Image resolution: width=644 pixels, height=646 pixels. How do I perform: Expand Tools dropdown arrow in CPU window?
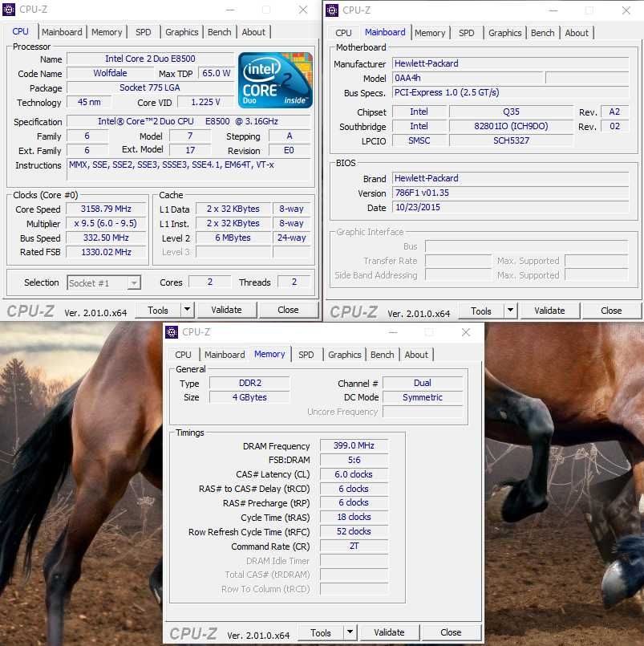pos(188,310)
